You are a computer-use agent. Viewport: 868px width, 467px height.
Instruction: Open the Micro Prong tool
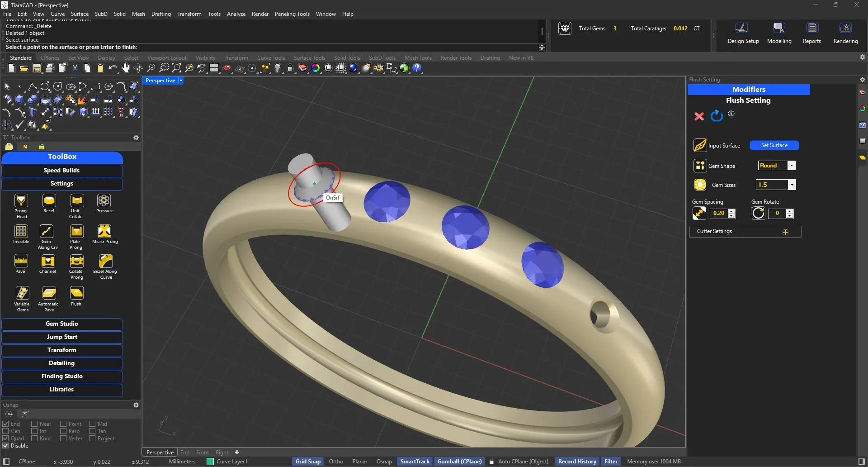click(104, 231)
